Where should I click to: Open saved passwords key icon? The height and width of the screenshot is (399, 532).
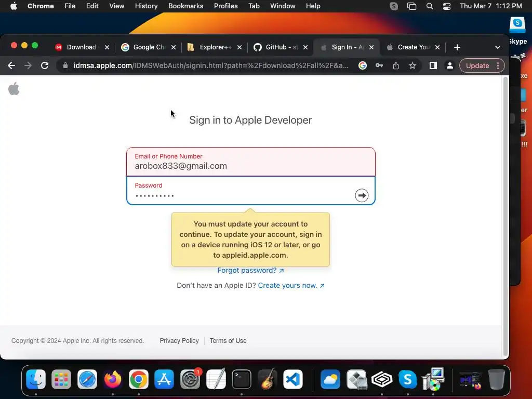379,65
